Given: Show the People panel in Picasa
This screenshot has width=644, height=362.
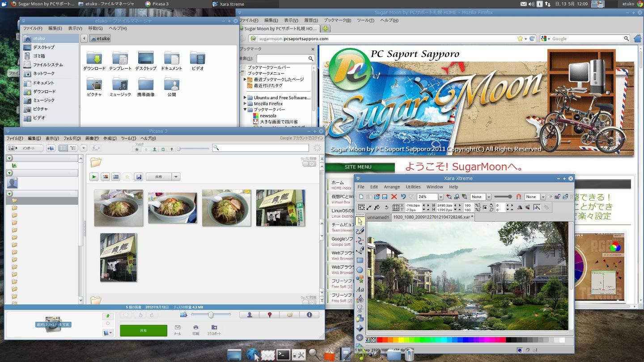Looking at the screenshot, I should click(250, 315).
